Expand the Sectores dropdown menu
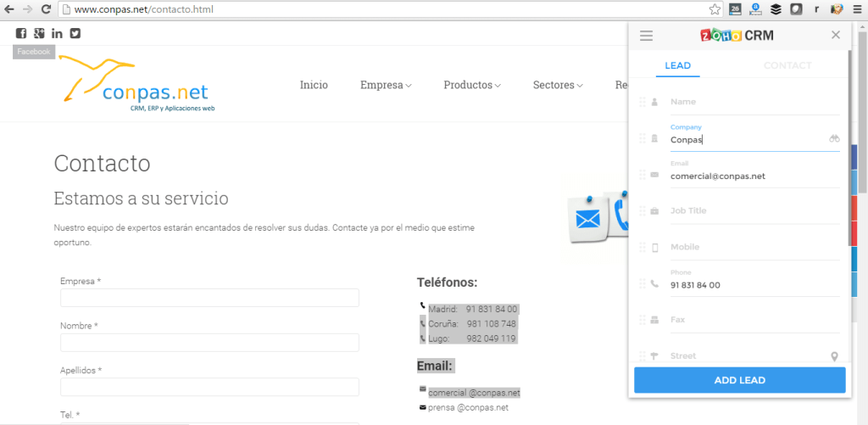Viewport: 868px width, 425px height. pos(558,86)
